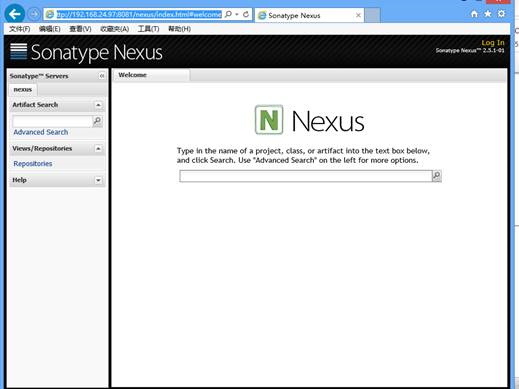Open the 收藏夹(A) menu

114,29
